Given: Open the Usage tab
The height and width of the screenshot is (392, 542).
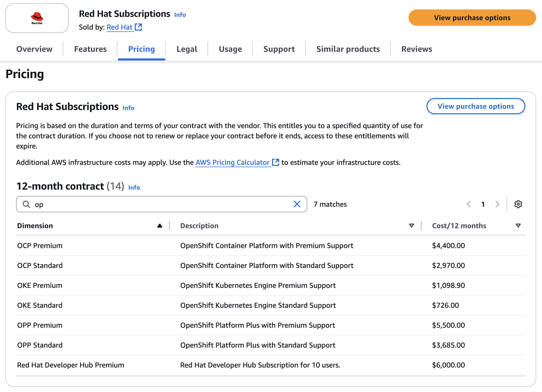Looking at the screenshot, I should tap(230, 49).
